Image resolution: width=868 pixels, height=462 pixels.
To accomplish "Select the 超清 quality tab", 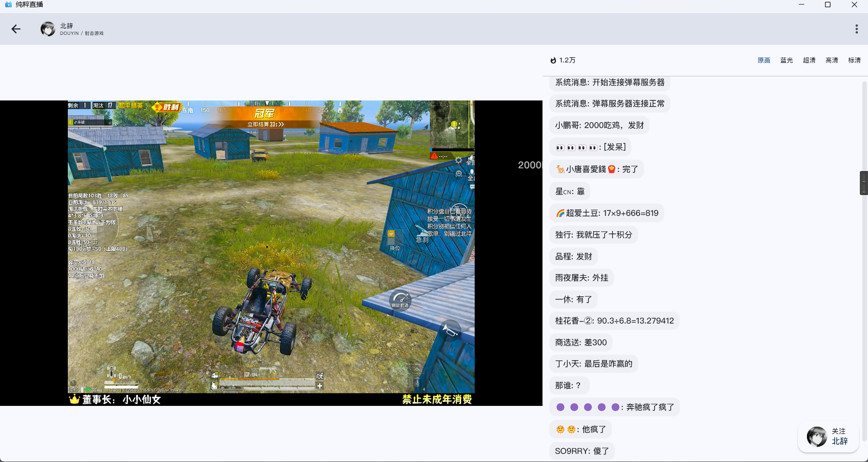I will (x=809, y=60).
